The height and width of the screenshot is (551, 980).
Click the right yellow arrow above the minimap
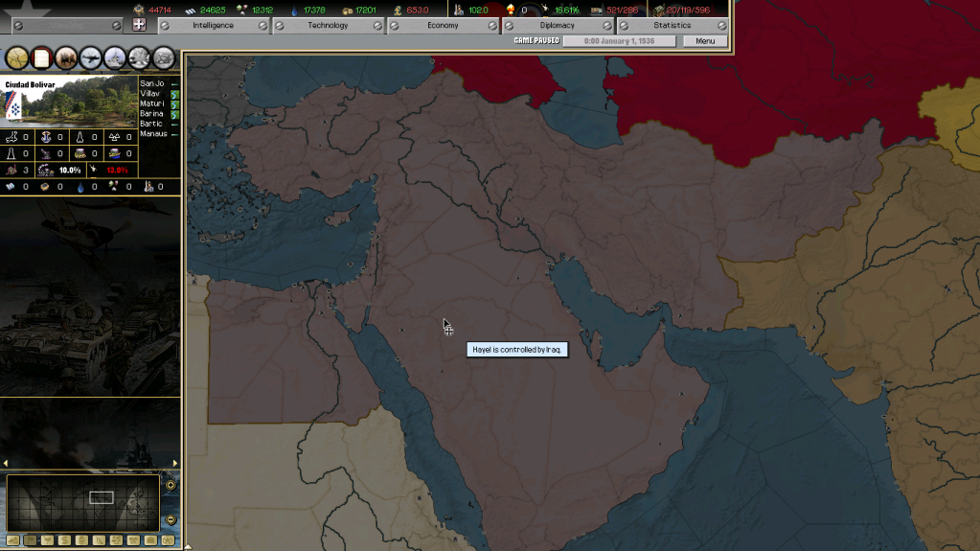click(x=175, y=464)
